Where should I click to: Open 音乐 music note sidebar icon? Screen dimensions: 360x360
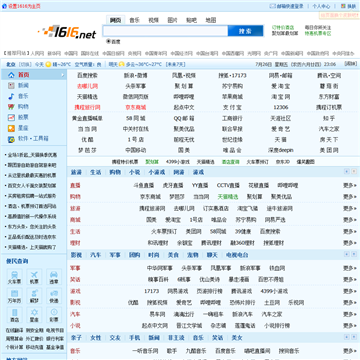tap(12, 96)
